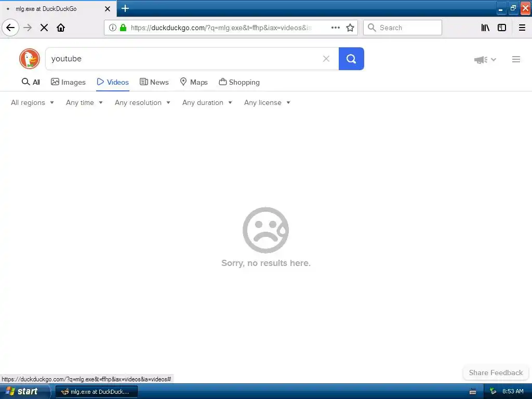Open the Maps tab
532x399 pixels.
[x=194, y=82]
